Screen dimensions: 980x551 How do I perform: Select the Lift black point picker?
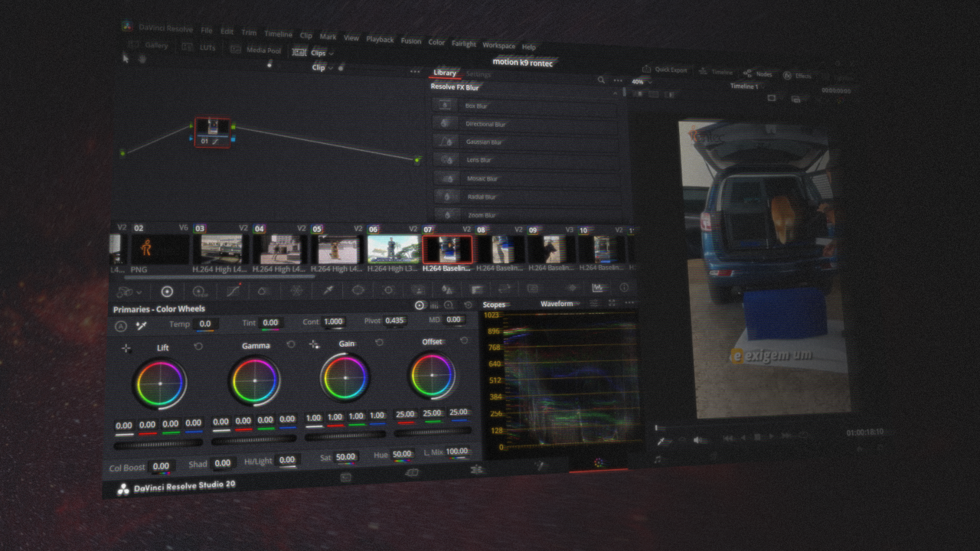(x=126, y=348)
